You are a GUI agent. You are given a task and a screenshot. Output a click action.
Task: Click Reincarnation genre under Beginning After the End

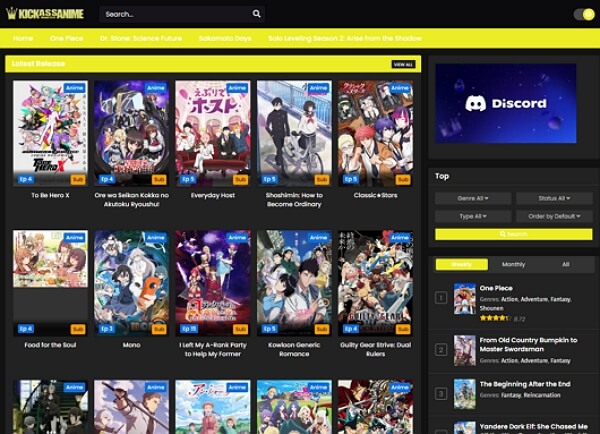point(542,395)
